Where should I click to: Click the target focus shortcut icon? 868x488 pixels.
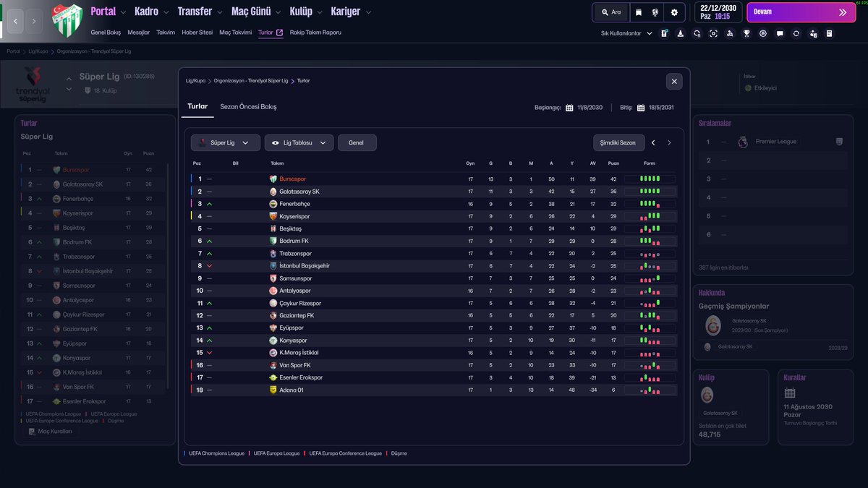pos(713,33)
